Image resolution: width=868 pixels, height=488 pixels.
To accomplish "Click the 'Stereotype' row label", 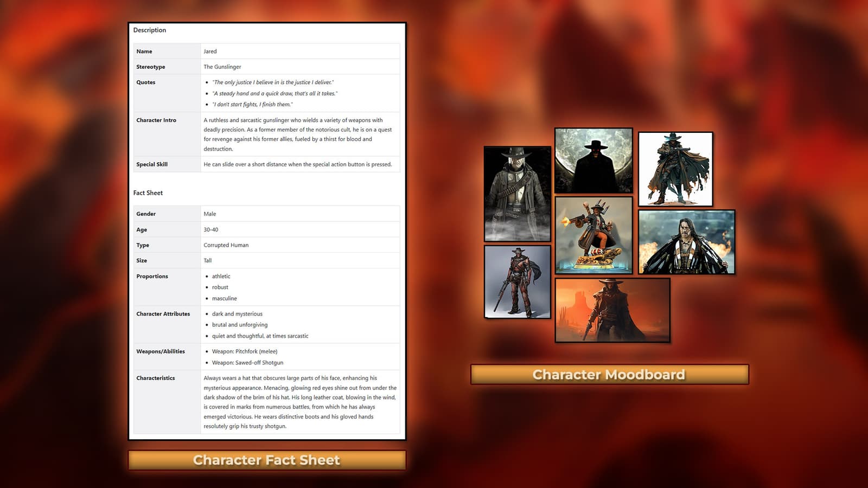I will tap(151, 67).
